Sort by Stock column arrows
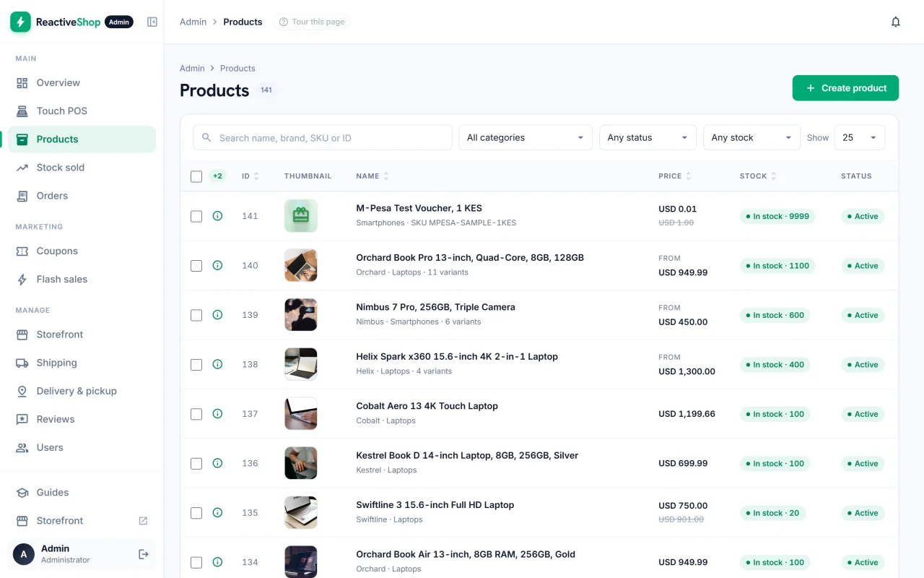Viewport: 924px width, 578px height. (774, 176)
